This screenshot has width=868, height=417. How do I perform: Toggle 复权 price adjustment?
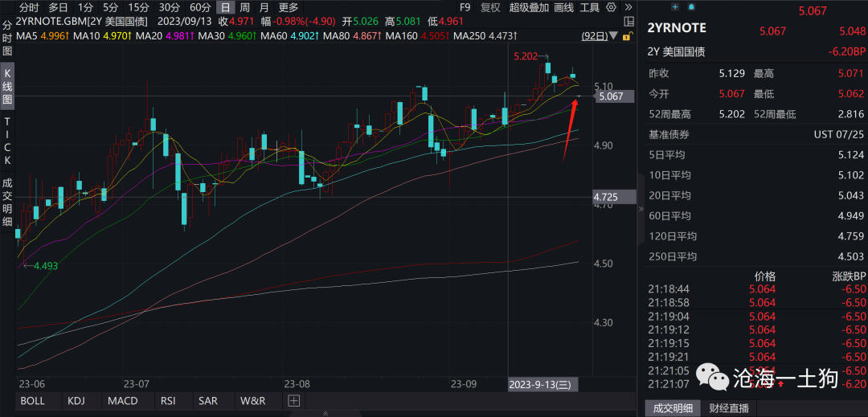[x=489, y=7]
